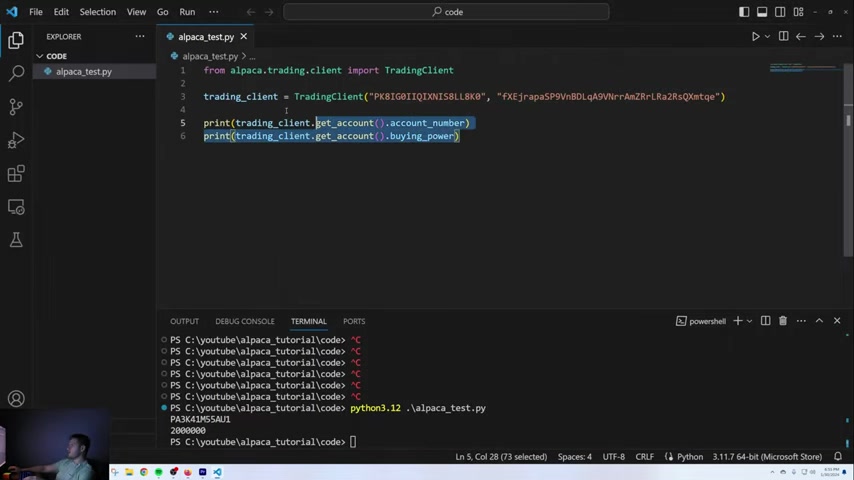Image resolution: width=854 pixels, height=480 pixels.
Task: Maximize the panel with chevron up
Action: pyautogui.click(x=819, y=321)
